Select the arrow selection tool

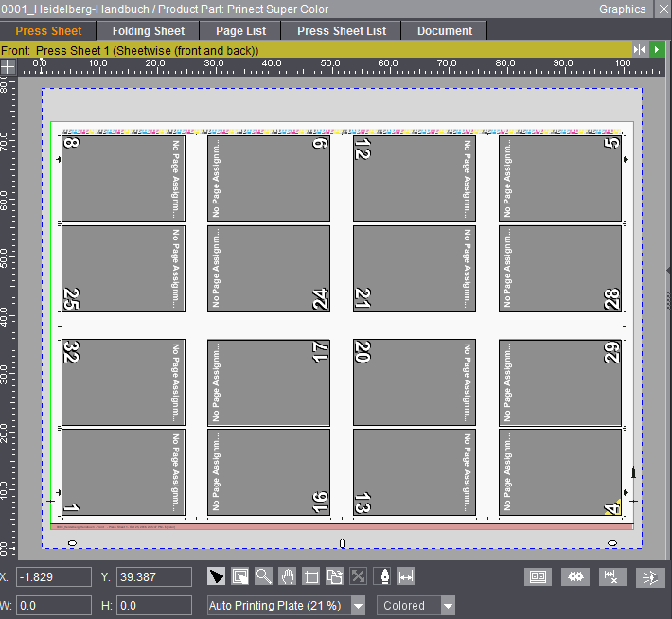217,576
